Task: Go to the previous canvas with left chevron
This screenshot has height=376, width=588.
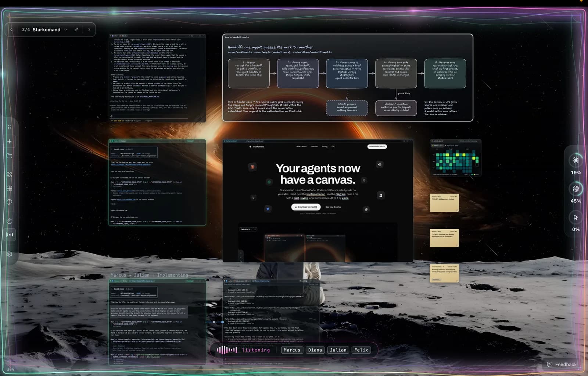Action: pyautogui.click(x=11, y=30)
